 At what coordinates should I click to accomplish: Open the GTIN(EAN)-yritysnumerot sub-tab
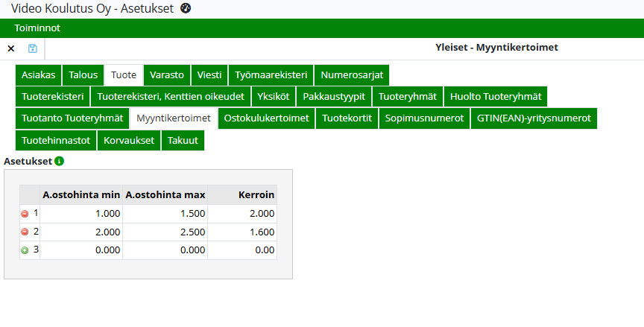click(x=533, y=118)
